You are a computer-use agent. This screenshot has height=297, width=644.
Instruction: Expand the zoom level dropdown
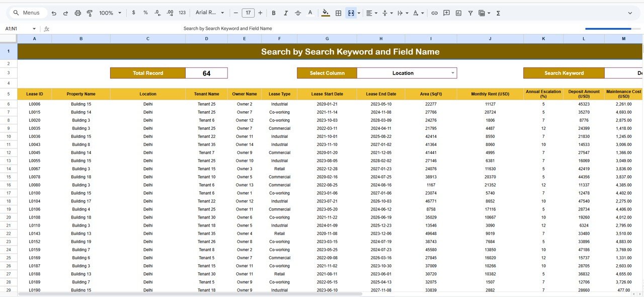(119, 13)
